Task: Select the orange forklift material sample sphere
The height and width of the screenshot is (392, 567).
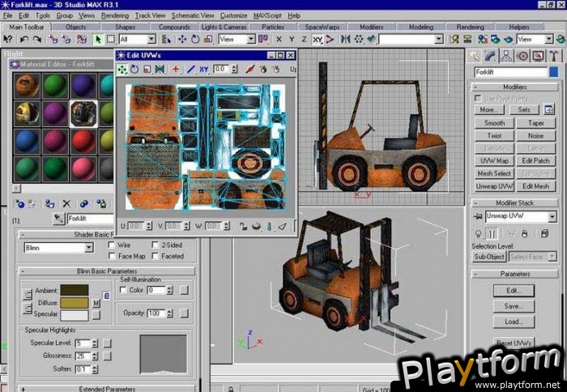Action: tap(27, 86)
